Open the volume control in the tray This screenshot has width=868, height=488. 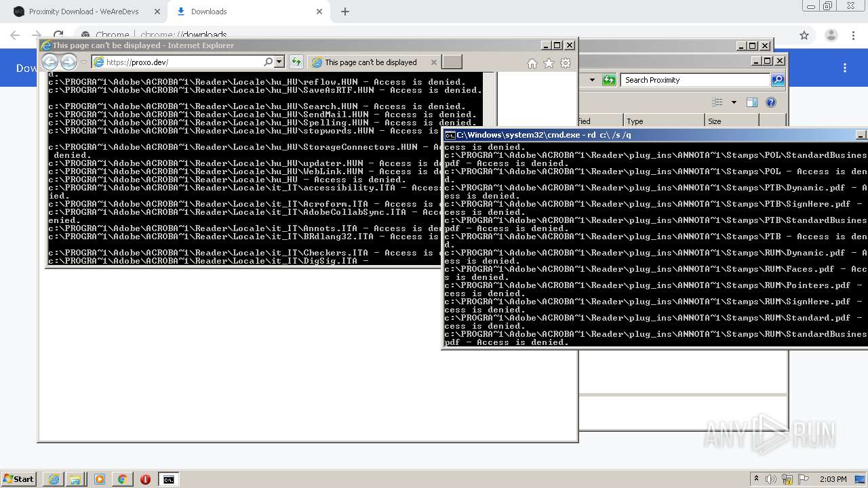[x=771, y=479]
